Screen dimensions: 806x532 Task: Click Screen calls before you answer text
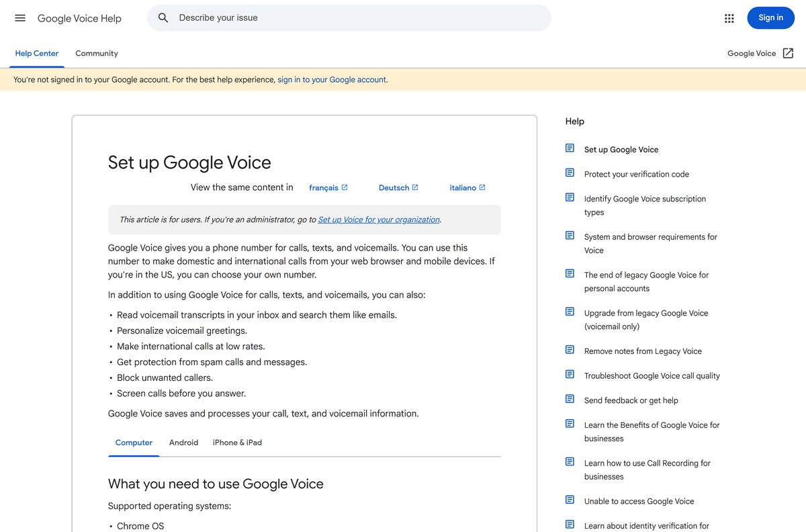point(181,394)
